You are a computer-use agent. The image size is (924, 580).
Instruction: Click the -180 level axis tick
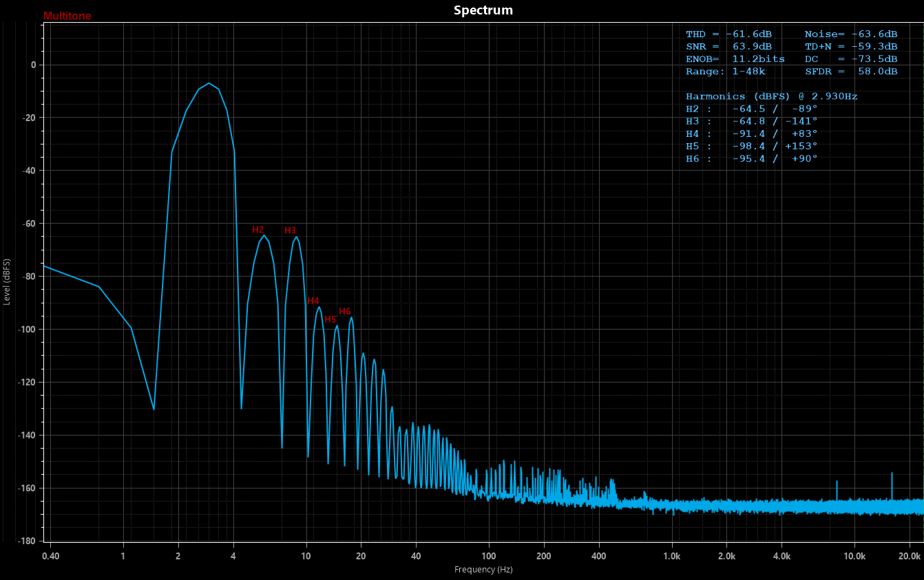[26, 541]
